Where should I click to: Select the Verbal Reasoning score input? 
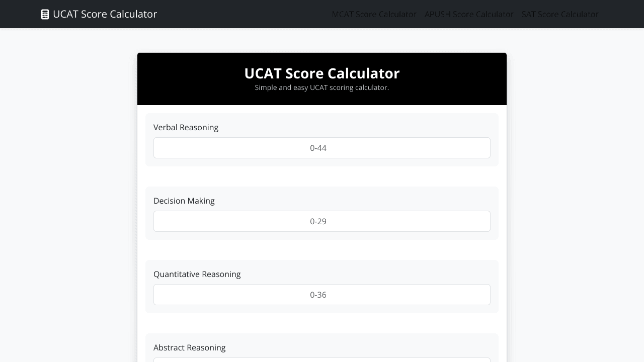click(x=322, y=148)
